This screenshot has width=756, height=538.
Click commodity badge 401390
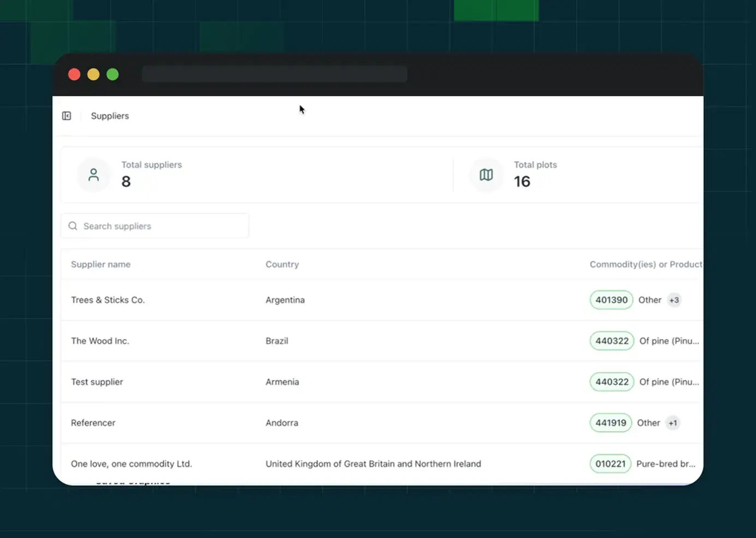coord(611,300)
